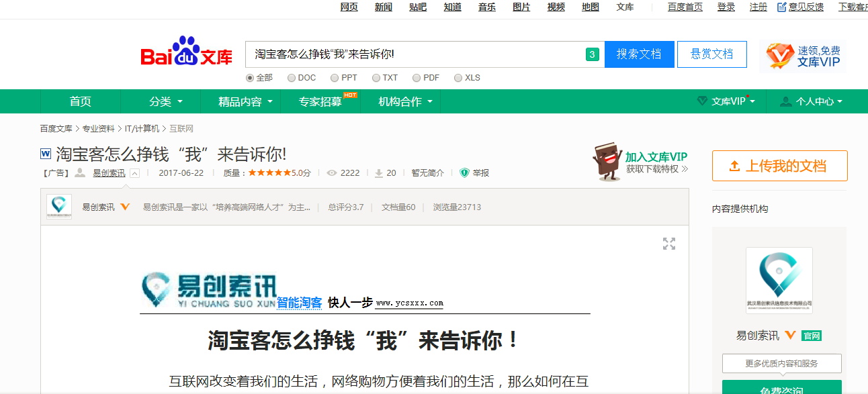The height and width of the screenshot is (394, 868).
Task: Click the upload arrow icon in 上传我的文档
Action: [734, 166]
